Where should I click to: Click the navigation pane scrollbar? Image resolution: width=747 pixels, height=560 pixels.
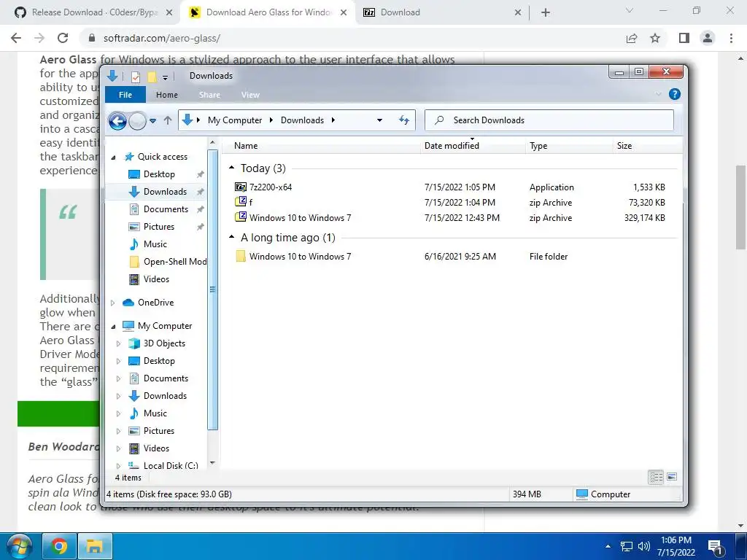click(x=212, y=289)
